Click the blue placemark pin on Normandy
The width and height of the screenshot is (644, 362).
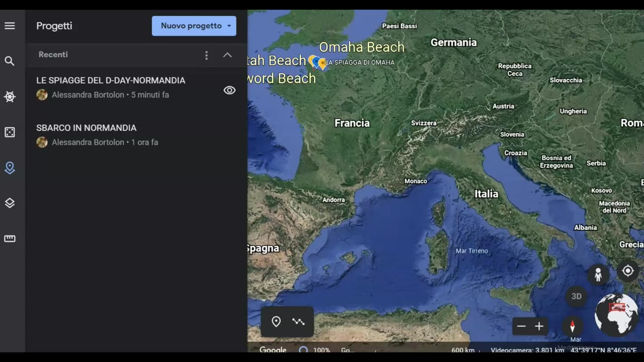point(316,62)
